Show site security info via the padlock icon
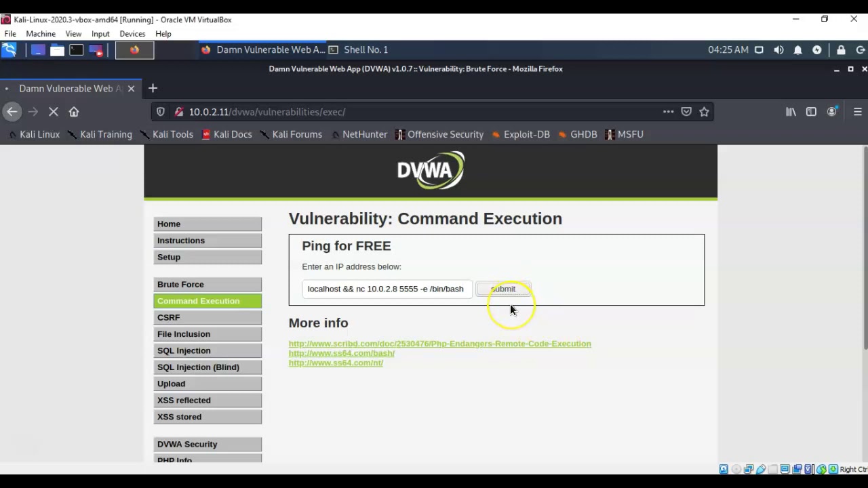The width and height of the screenshot is (868, 488). tap(179, 112)
